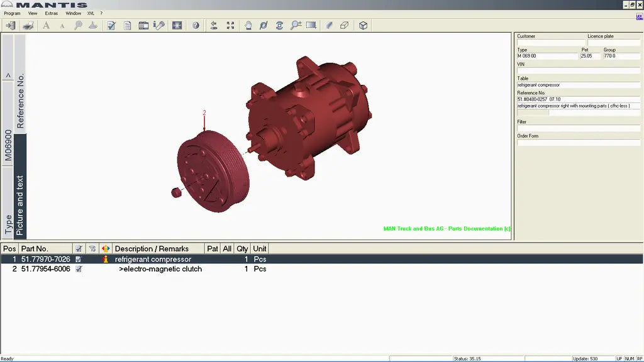Toggle order checkbox for refrigerant compressor row
644x362 pixels.
click(79, 259)
